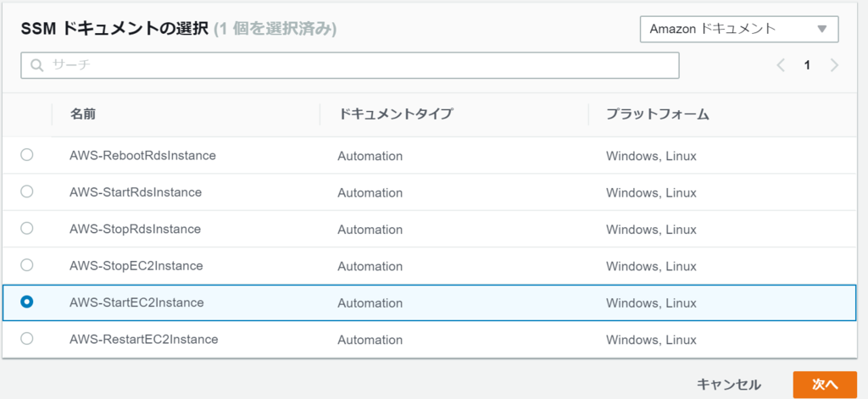Click the プラットフォーム column header
The width and height of the screenshot is (868, 399).
coord(658,114)
